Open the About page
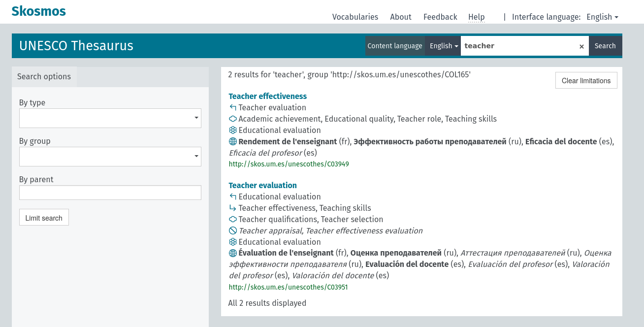644x327 pixels. tap(401, 17)
